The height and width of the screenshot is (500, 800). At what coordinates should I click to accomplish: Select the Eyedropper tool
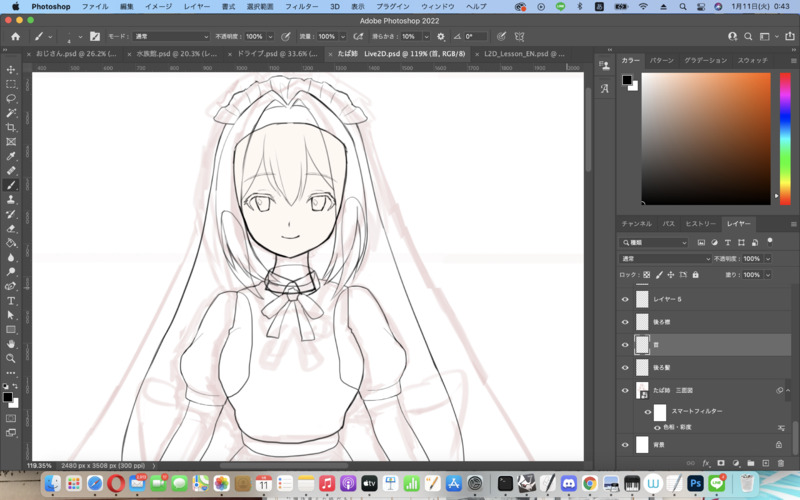tap(12, 157)
